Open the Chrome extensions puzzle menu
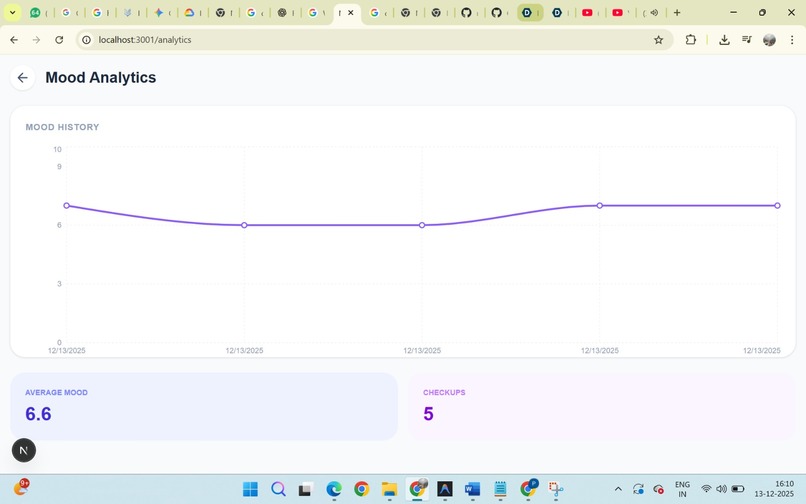 690,40
